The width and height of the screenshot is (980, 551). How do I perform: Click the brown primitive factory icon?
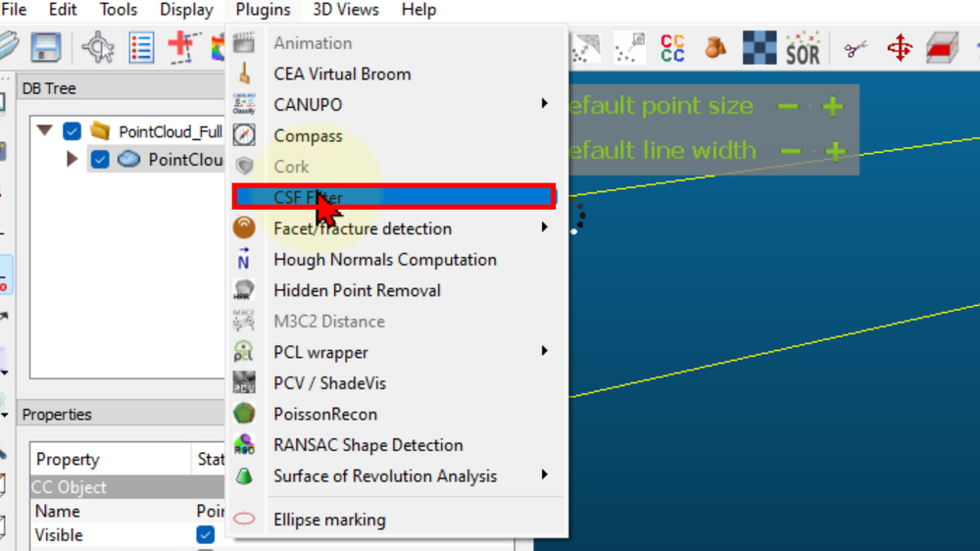coord(715,47)
